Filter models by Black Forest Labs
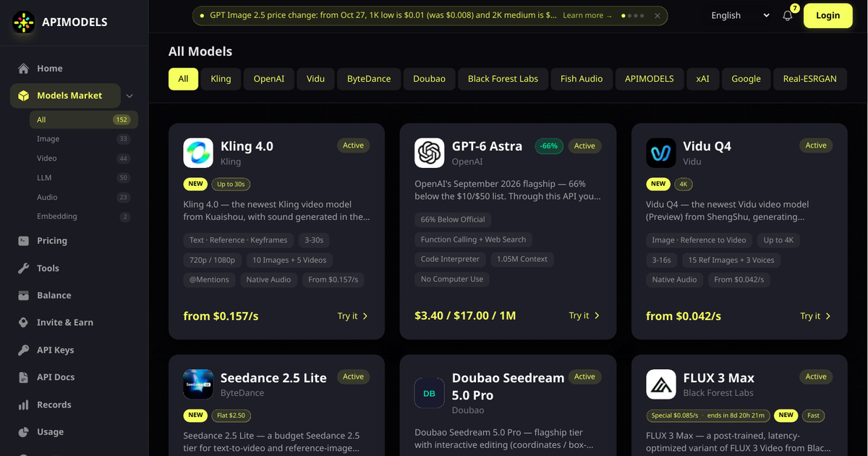This screenshot has width=868, height=456. (503, 79)
